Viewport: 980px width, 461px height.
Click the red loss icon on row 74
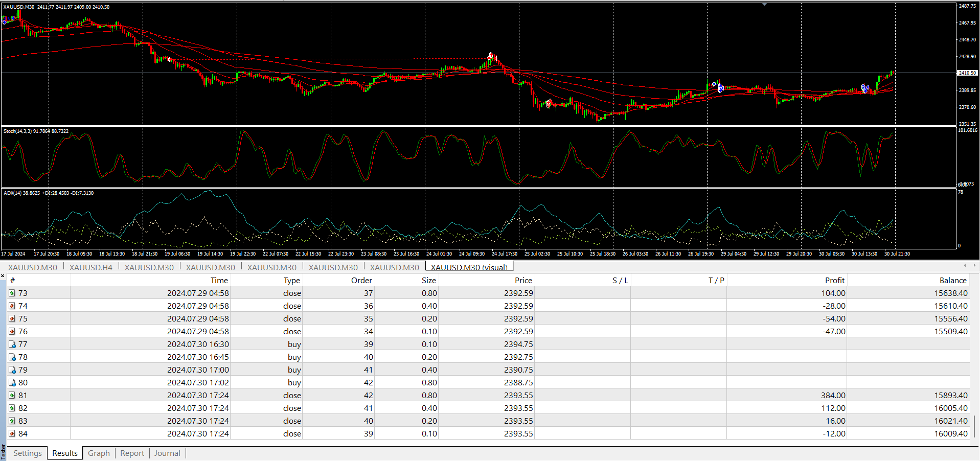click(12, 306)
